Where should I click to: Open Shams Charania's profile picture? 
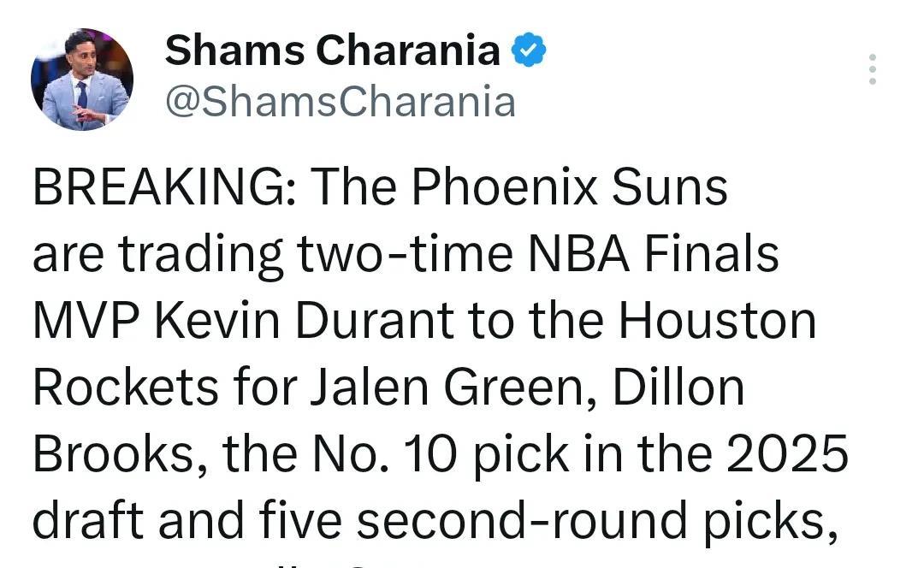(x=82, y=79)
